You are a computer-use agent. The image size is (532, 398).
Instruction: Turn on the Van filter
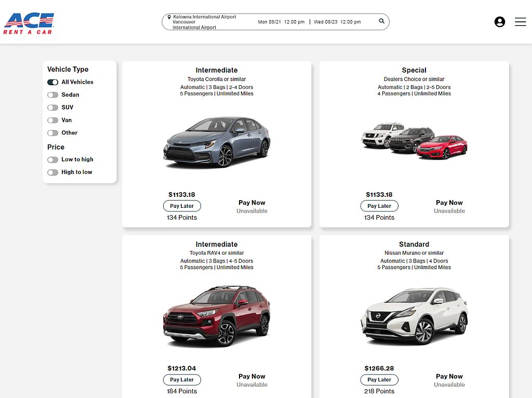click(53, 120)
